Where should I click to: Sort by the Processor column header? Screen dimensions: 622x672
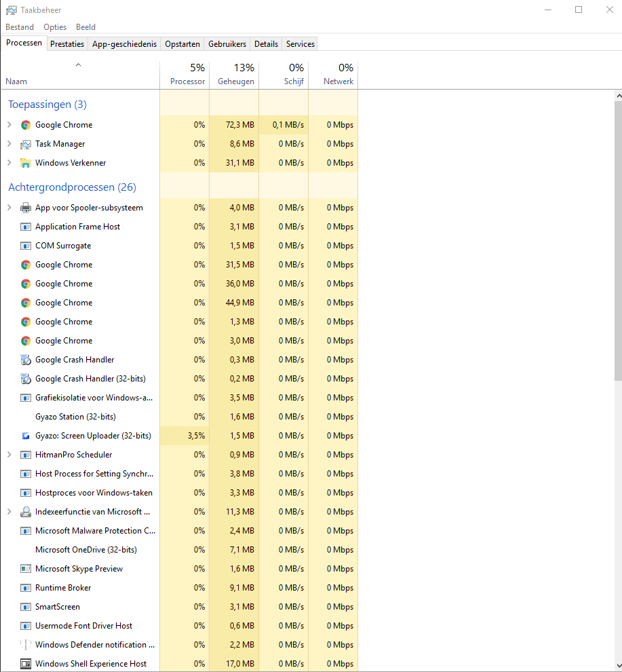pyautogui.click(x=184, y=75)
